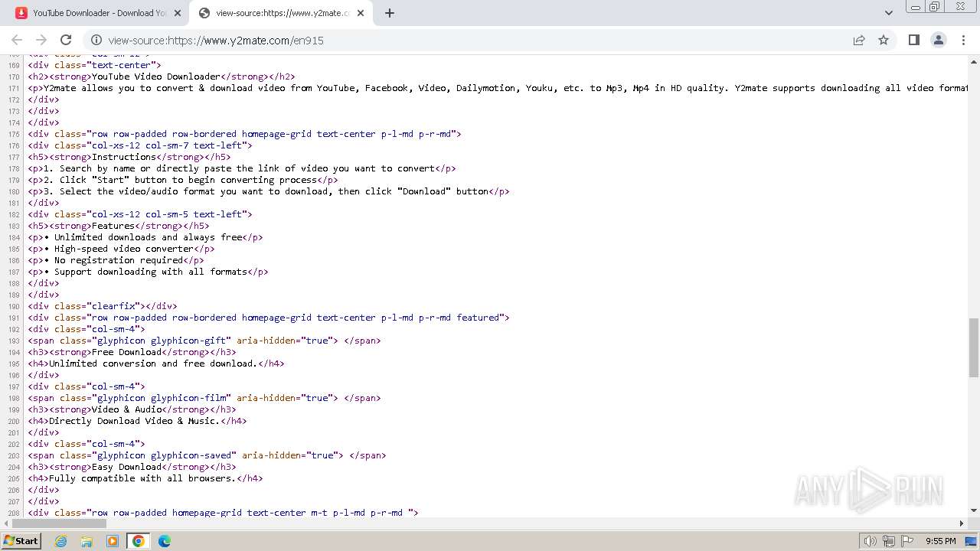Open the Chrome profile avatar menu
This screenshot has width=980, height=551.
coord(938,40)
